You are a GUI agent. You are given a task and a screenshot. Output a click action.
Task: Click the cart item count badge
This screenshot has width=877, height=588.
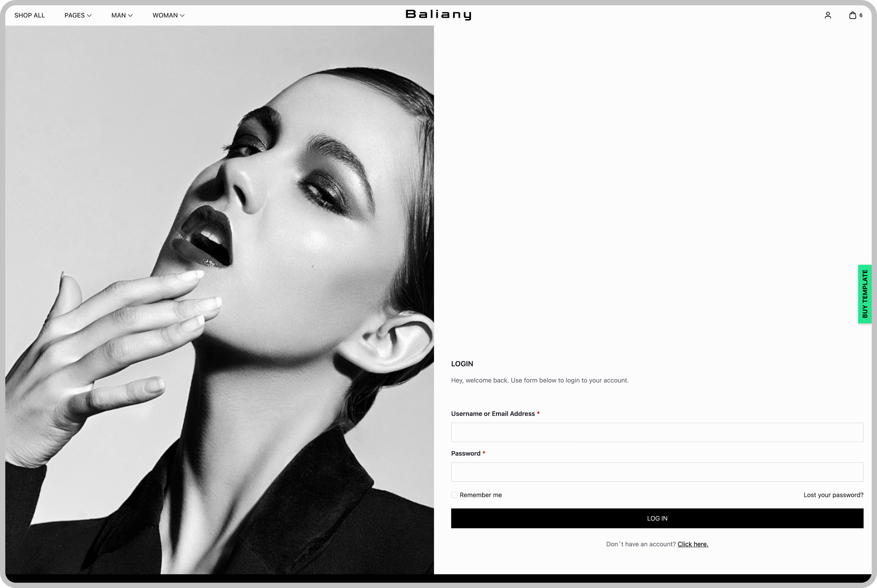861,15
